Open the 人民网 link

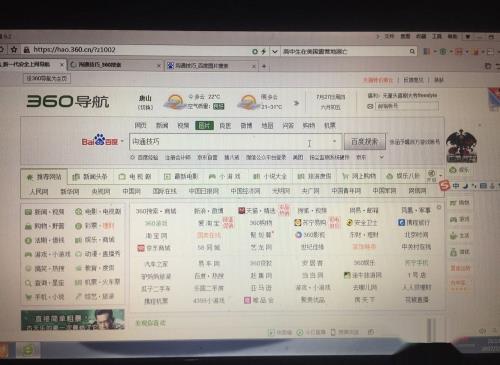click(x=39, y=191)
